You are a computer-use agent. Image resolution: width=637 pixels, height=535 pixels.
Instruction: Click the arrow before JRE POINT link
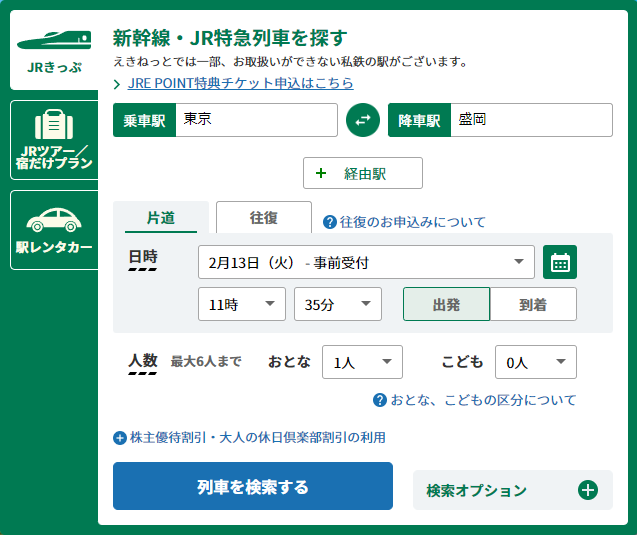pyautogui.click(x=117, y=84)
